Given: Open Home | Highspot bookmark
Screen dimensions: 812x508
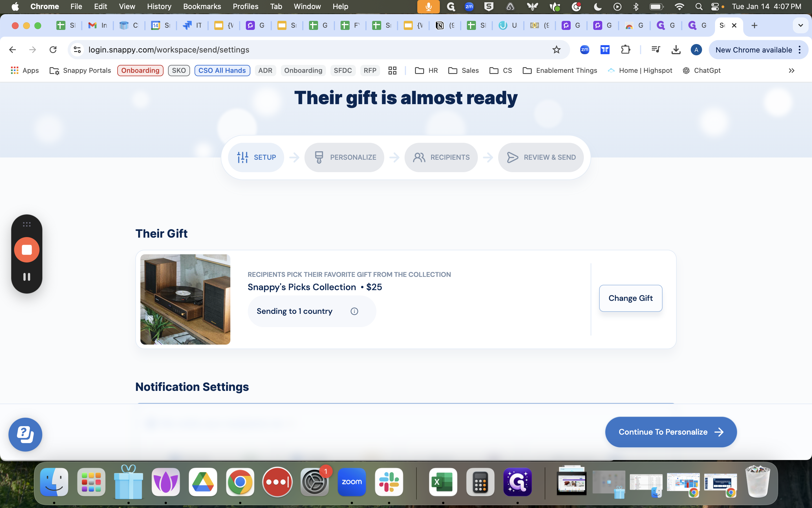Looking at the screenshot, I should 640,71.
